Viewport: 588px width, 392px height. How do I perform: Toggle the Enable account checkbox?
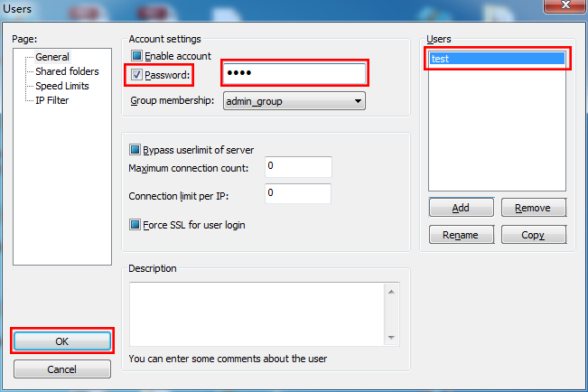(137, 56)
